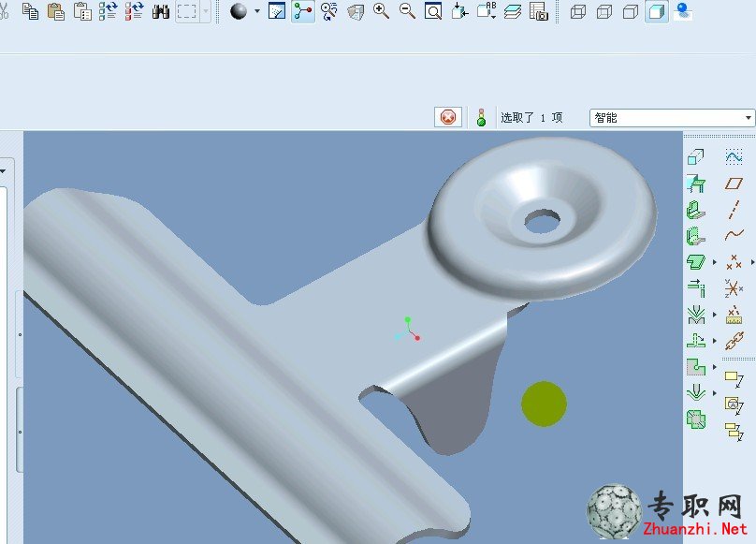Click the Redraw current view icon
Image resolution: width=756 pixels, height=544 pixels.
tap(277, 11)
